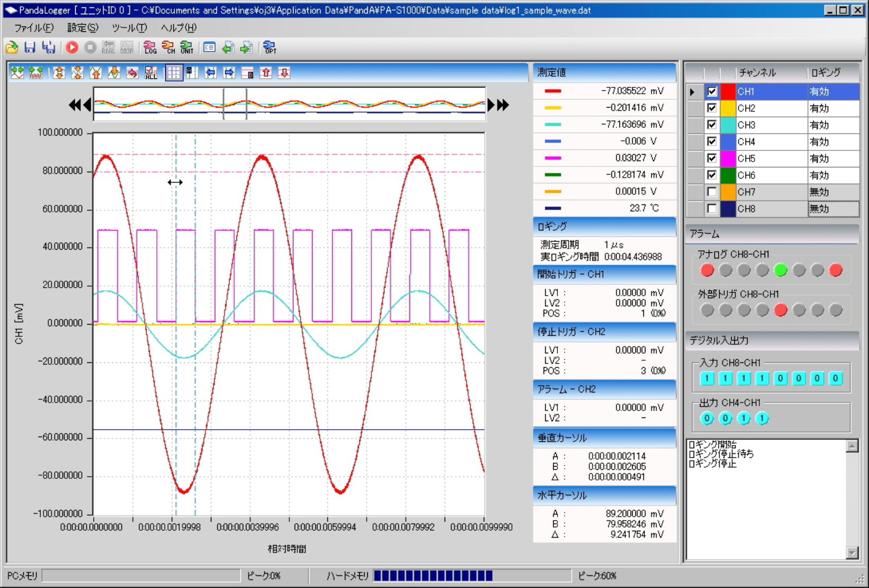Click the document icon with left green arrow
This screenshot has height=588, width=869.
tap(228, 48)
